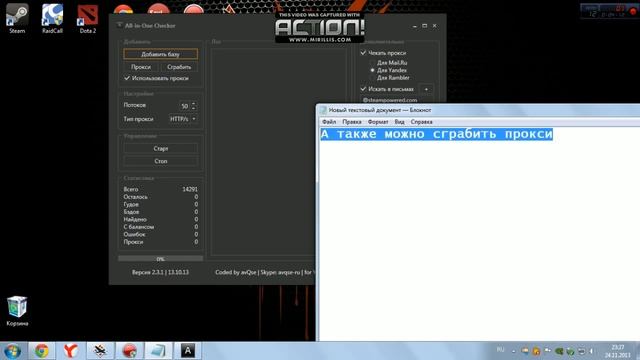Screen dimensions: 640x360
Task: Click the Notepad window title bar
Action: click(478, 110)
